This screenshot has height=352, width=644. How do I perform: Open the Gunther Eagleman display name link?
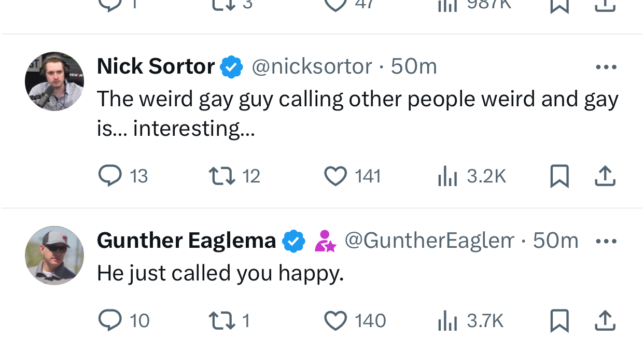click(x=186, y=241)
